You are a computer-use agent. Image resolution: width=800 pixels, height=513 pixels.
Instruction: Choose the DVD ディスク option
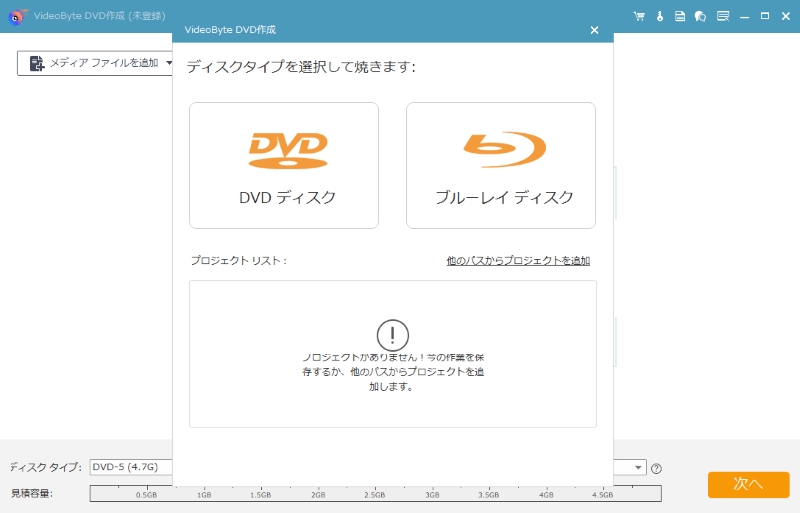[x=284, y=165]
